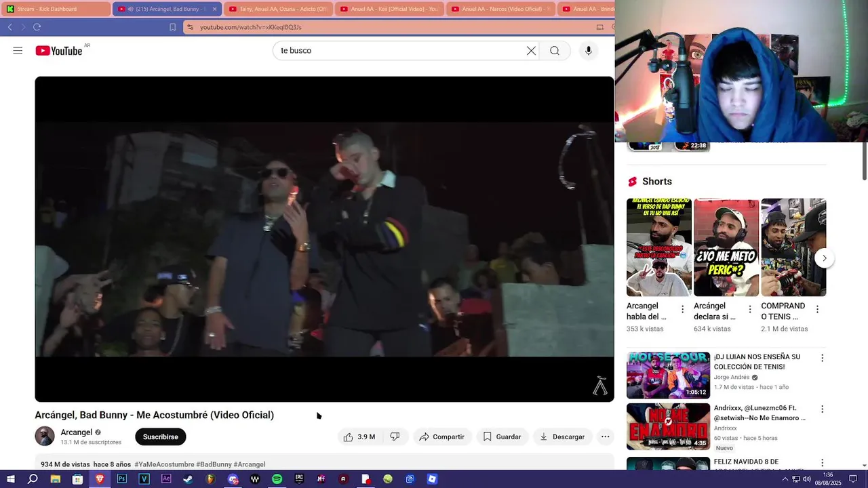Run the search with the magnifier button
Image resolution: width=868 pixels, height=488 pixels.
(555, 51)
